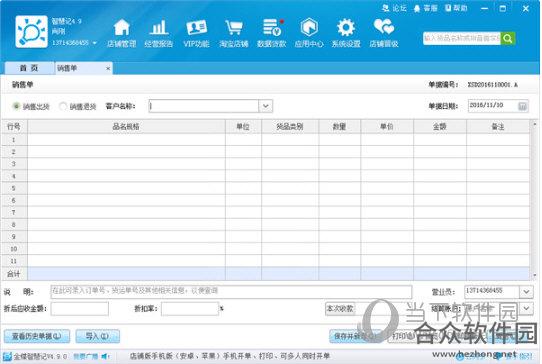The image size is (542, 364).
Task: Click the 说明 remarks input field
Action: (x=231, y=291)
